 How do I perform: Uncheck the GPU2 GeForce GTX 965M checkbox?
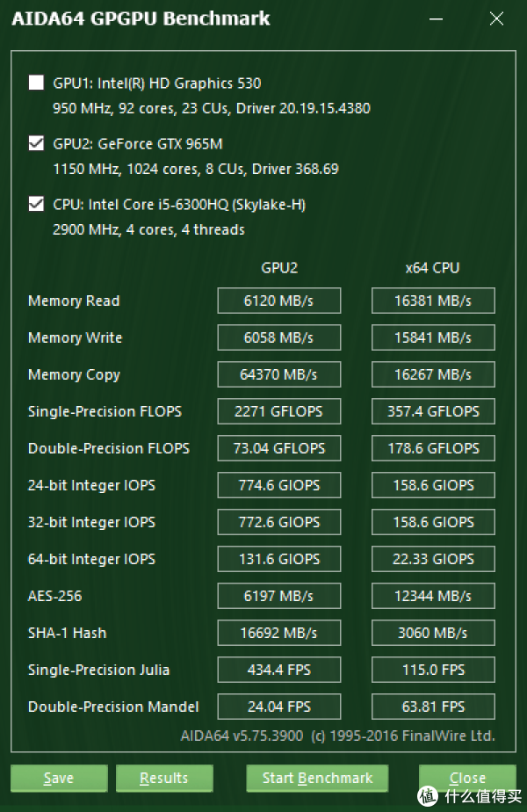(36, 143)
